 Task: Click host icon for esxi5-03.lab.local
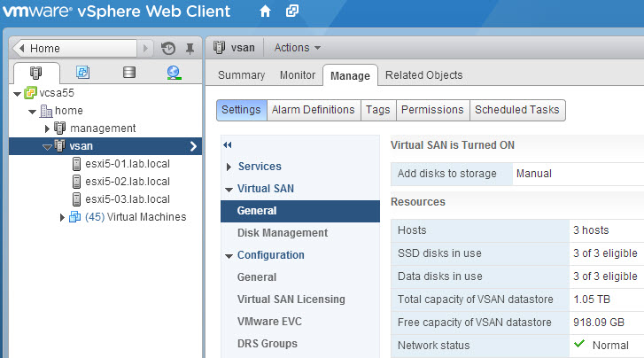(x=76, y=198)
